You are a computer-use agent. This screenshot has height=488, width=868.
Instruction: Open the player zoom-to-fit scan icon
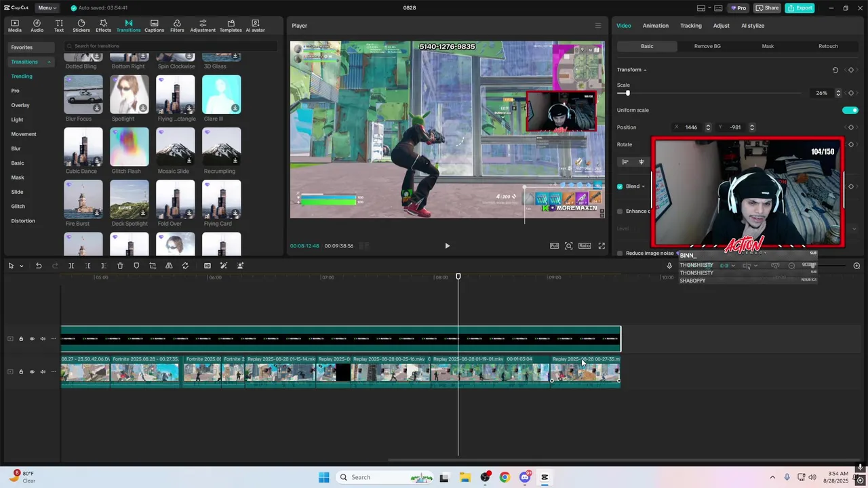[x=568, y=246]
